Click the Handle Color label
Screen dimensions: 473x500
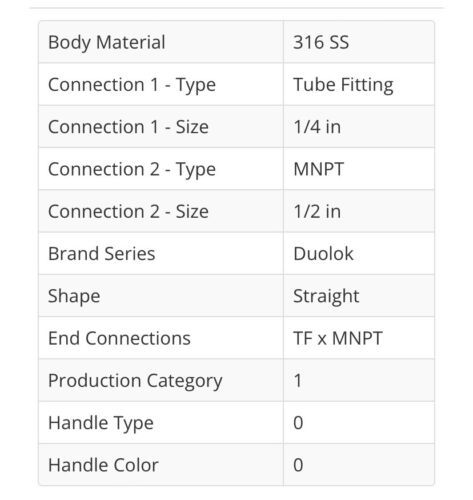pyautogui.click(x=103, y=465)
